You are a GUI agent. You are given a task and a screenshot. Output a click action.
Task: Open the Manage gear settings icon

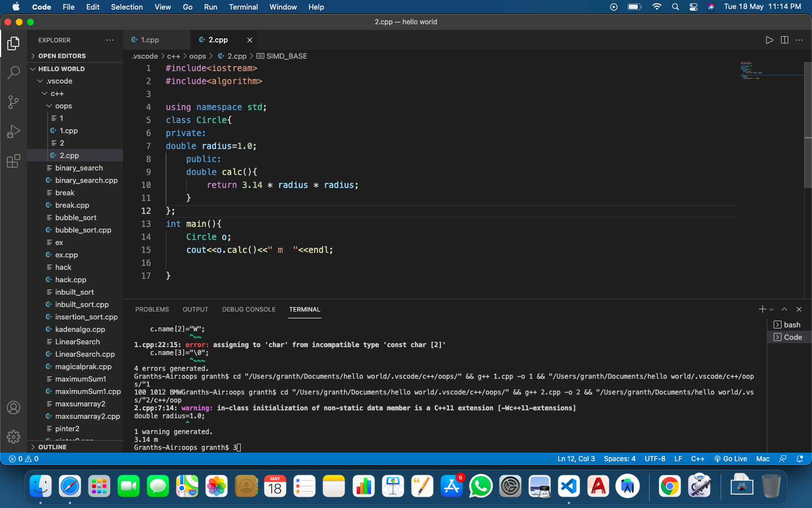[14, 436]
